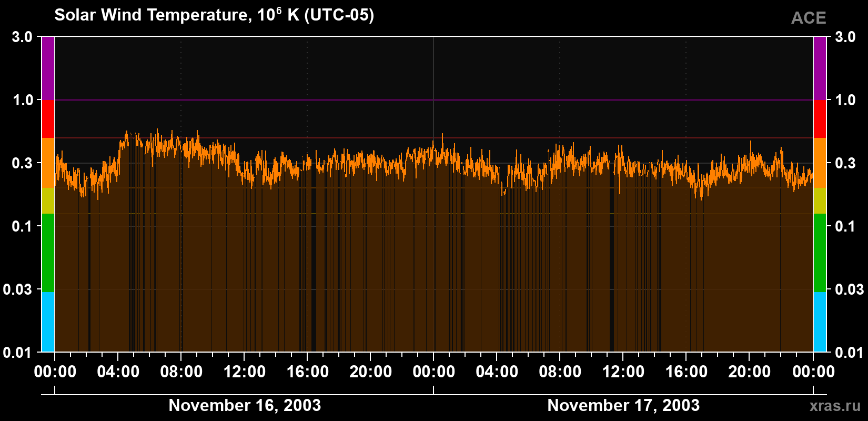Click the green color band on right scale

[820, 253]
